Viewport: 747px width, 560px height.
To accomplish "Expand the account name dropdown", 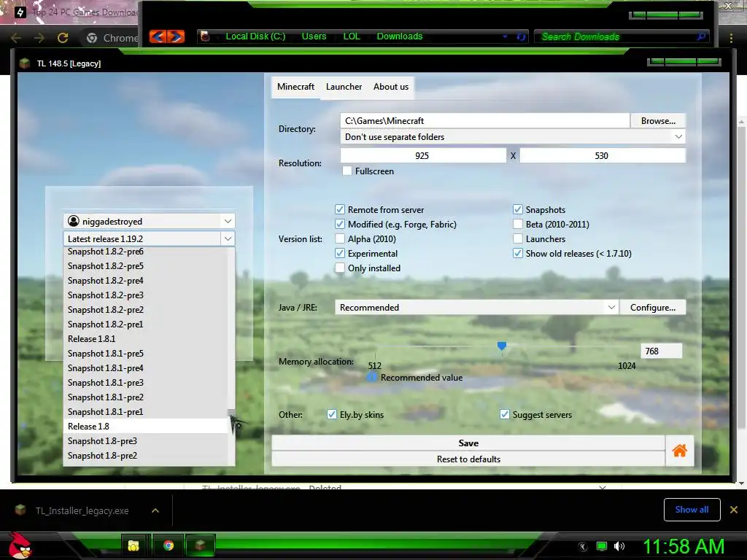I will tap(228, 221).
